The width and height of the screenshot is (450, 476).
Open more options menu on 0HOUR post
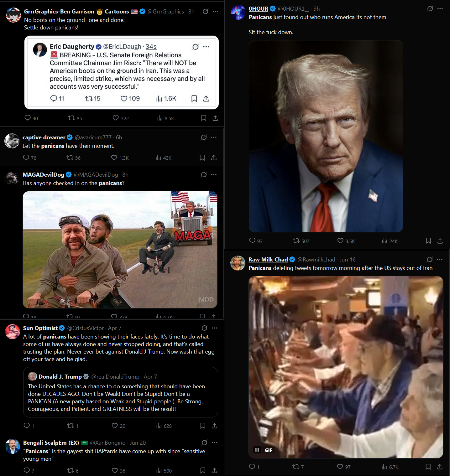tap(440, 8)
